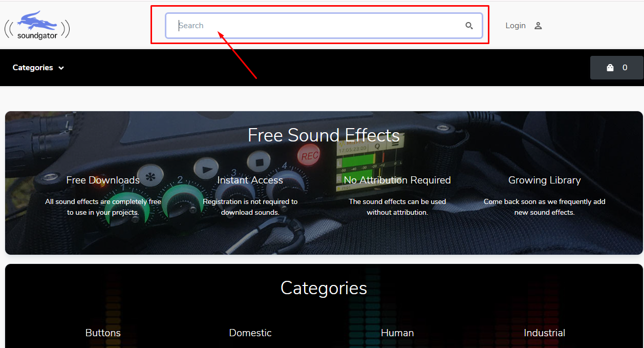Visit the Industrial category link
The width and height of the screenshot is (644, 348).
point(544,333)
